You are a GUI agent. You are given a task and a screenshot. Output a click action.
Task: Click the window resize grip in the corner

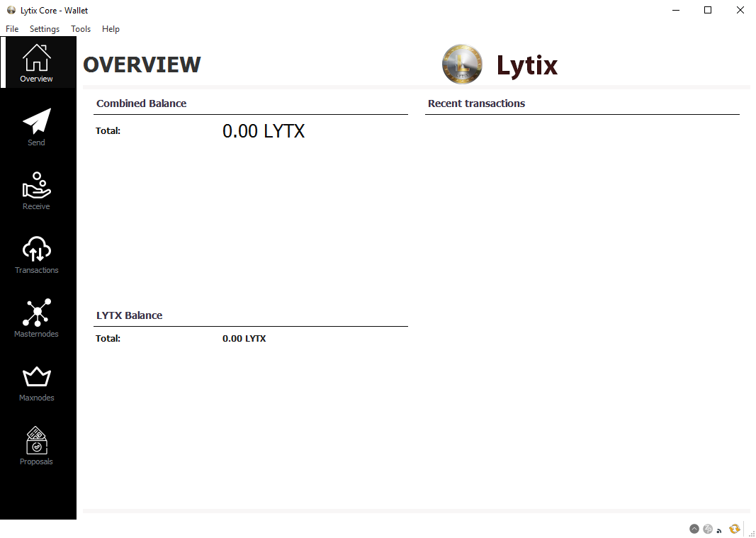tap(751, 533)
